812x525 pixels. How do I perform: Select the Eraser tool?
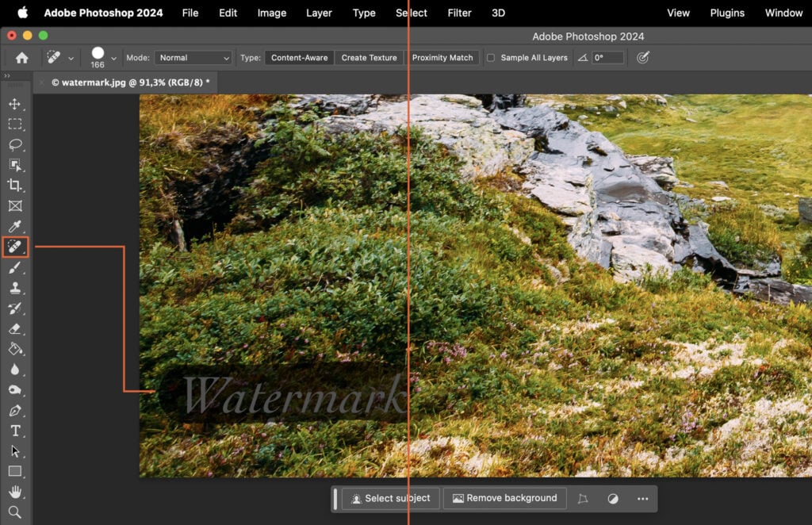(x=16, y=329)
